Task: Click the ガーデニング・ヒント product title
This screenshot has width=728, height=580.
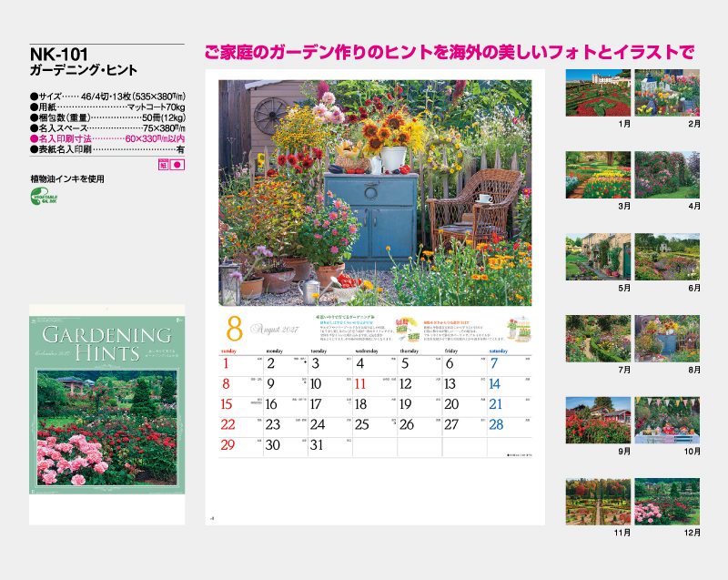Action: tap(84, 71)
